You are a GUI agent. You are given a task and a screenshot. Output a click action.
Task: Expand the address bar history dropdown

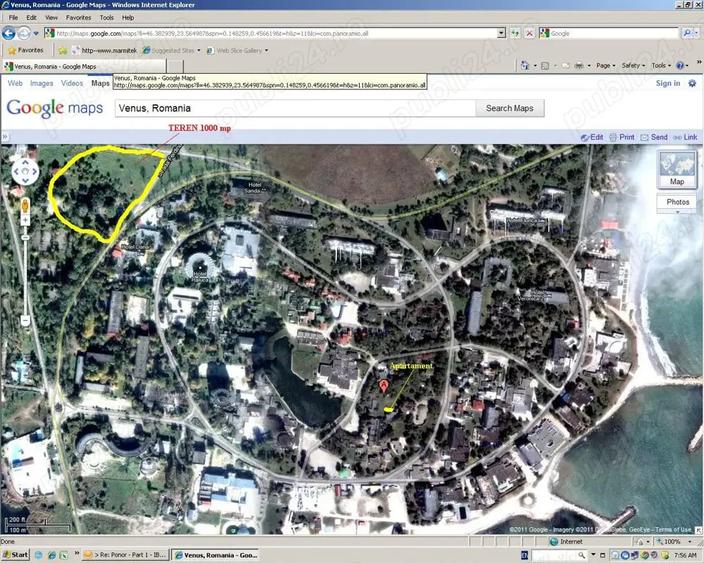pos(502,33)
